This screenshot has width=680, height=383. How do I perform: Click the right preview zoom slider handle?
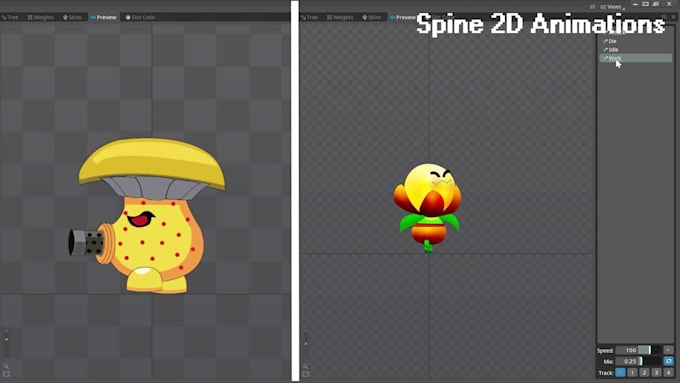[x=306, y=344]
